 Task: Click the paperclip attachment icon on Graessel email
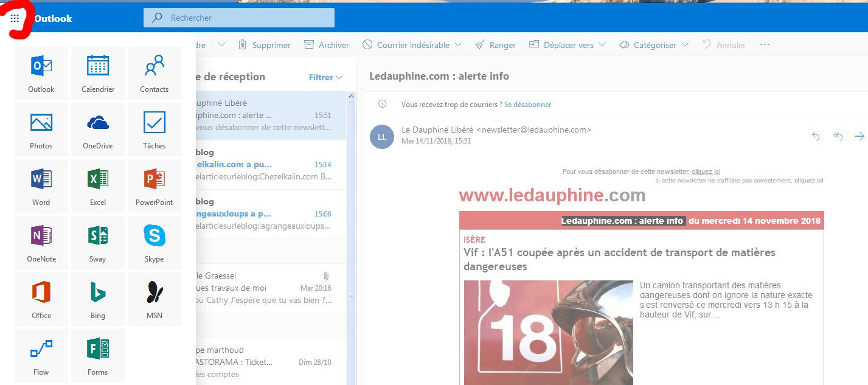pos(327,276)
